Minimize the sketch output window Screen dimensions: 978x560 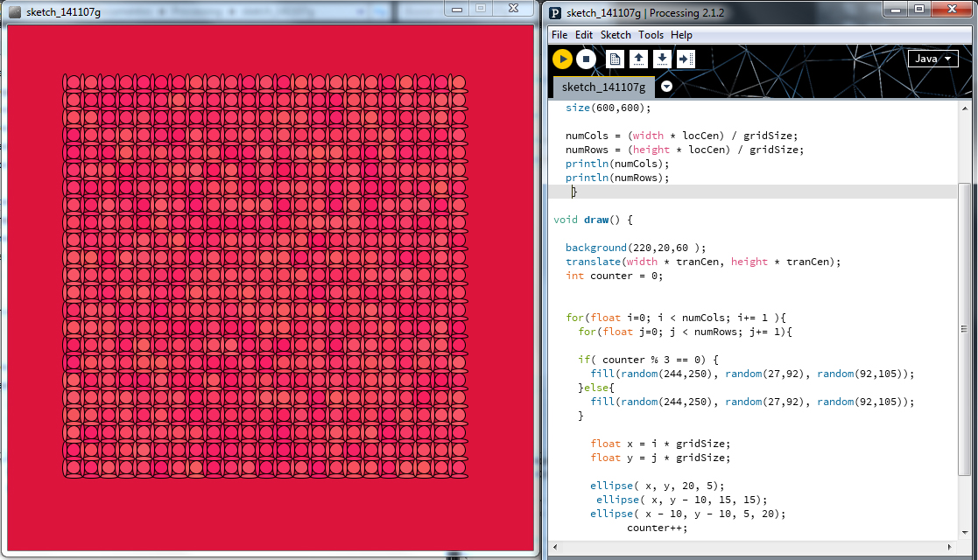tap(458, 8)
